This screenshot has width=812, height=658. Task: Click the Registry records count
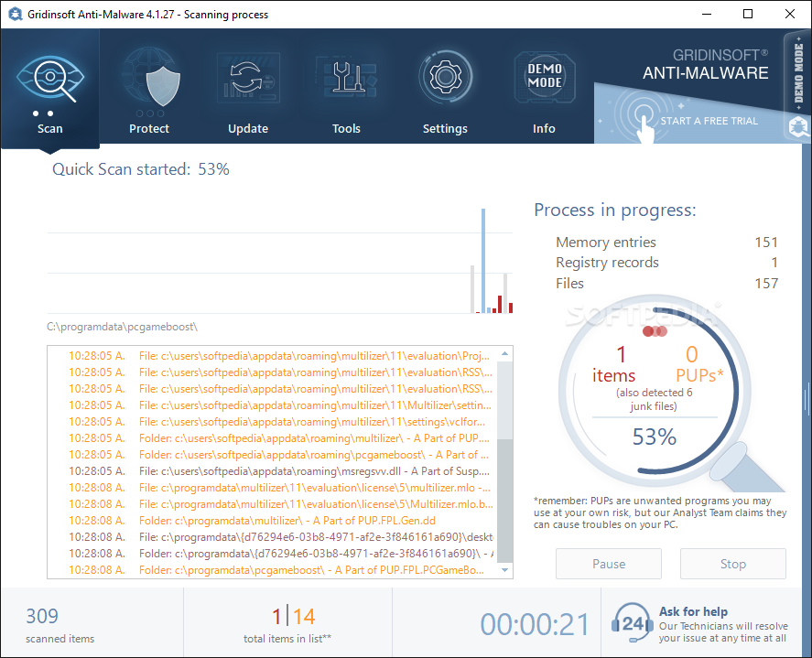click(x=774, y=263)
